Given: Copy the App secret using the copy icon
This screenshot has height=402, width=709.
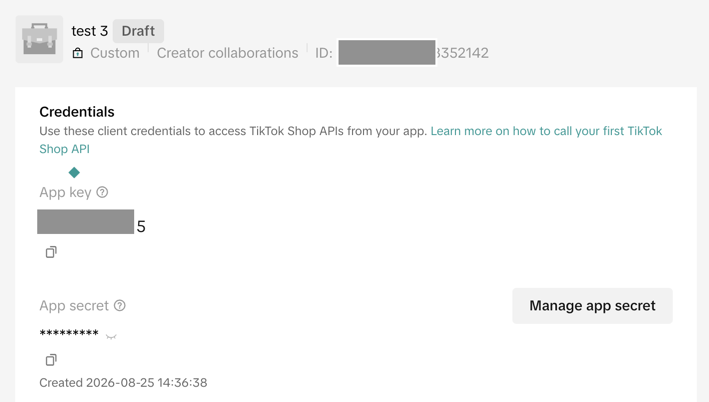Looking at the screenshot, I should [x=51, y=360].
